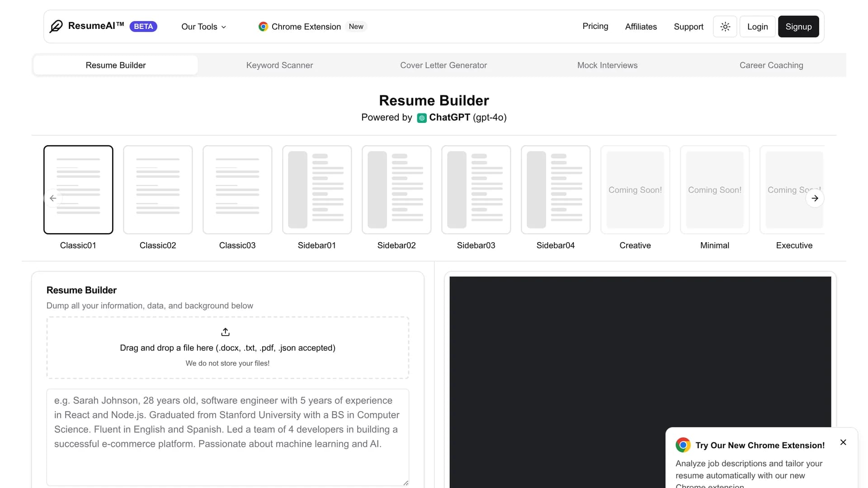Image resolution: width=868 pixels, height=488 pixels.
Task: Click the ChatGPT logo icon
Action: (x=422, y=118)
